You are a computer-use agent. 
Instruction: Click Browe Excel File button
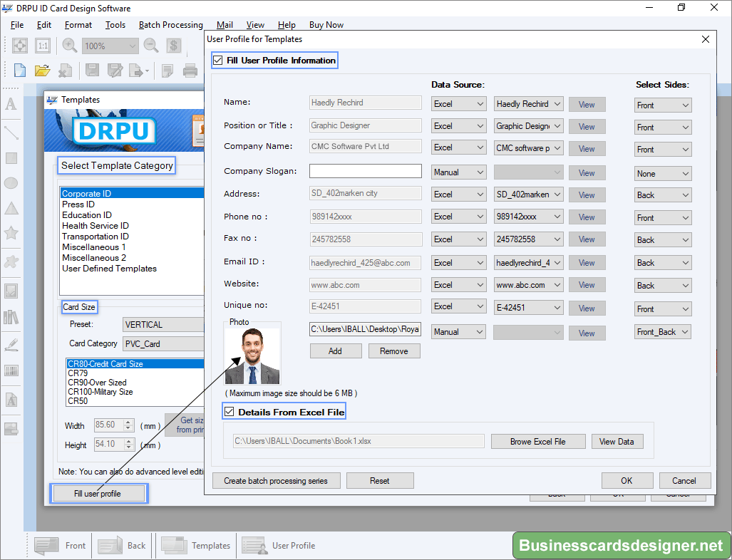coord(538,442)
